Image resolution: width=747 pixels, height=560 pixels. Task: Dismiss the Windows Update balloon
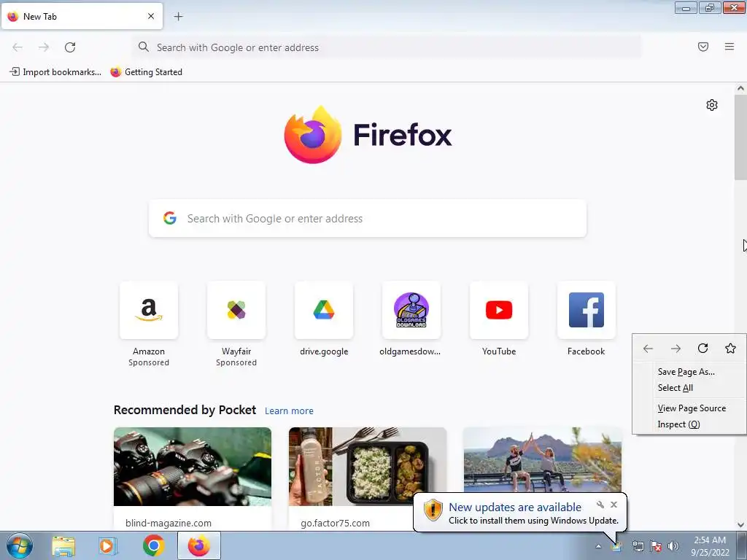614,505
